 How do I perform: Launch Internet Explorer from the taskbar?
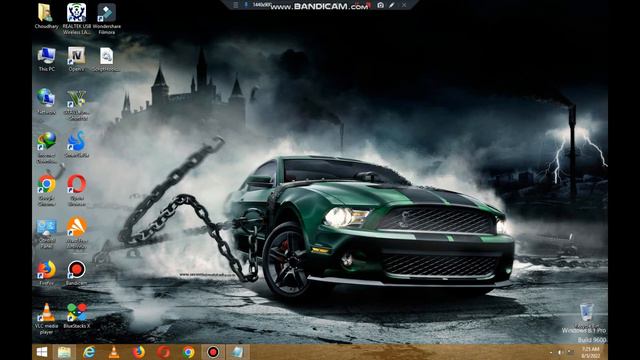tap(89, 352)
